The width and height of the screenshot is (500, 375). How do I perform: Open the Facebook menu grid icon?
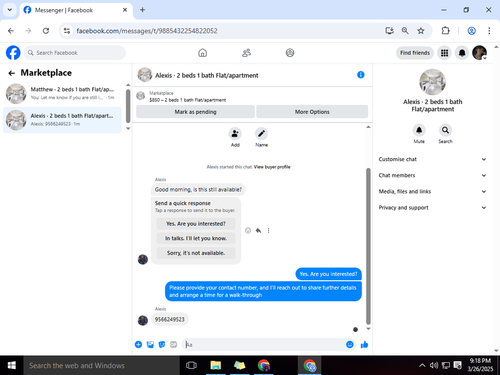(x=444, y=53)
